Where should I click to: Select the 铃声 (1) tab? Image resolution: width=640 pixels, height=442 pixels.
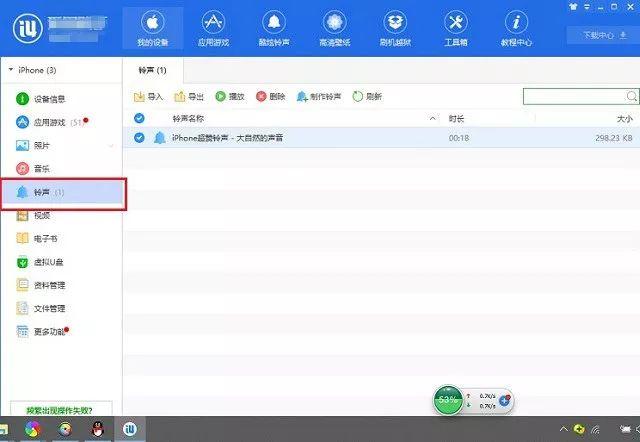(x=153, y=70)
